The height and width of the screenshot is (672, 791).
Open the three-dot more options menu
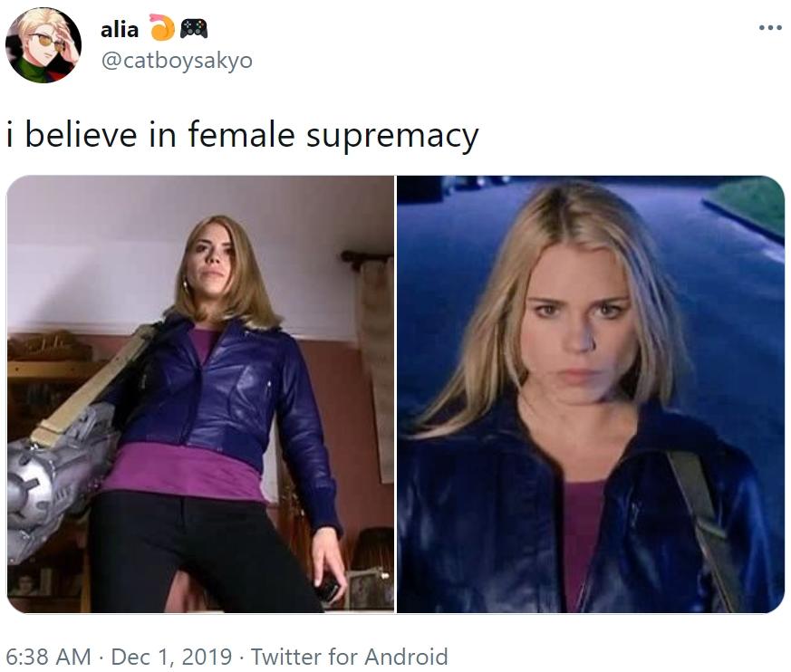pyautogui.click(x=770, y=28)
